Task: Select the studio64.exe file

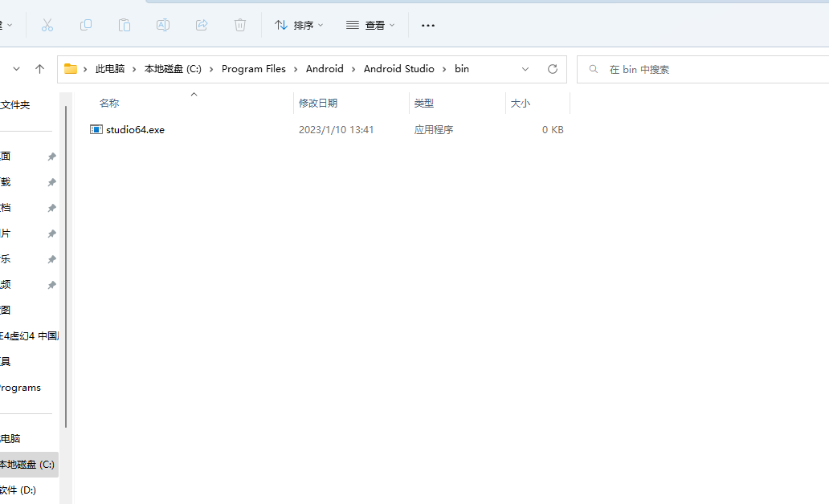Action: pos(135,129)
